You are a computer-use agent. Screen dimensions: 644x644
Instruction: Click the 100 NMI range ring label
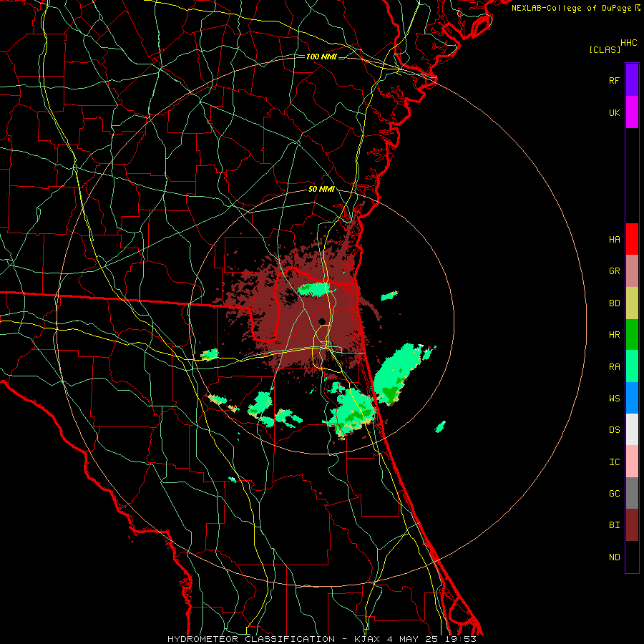(321, 57)
